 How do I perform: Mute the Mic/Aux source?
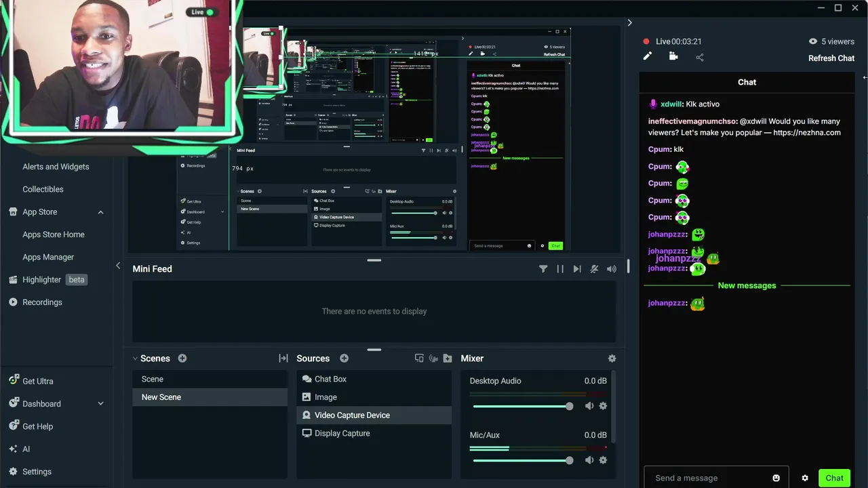[x=589, y=460]
